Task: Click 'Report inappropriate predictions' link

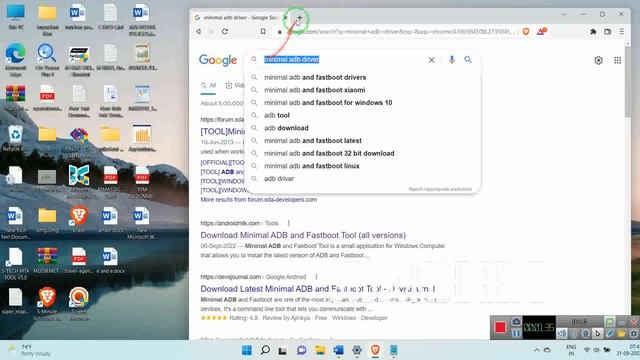Action: pyautogui.click(x=440, y=189)
